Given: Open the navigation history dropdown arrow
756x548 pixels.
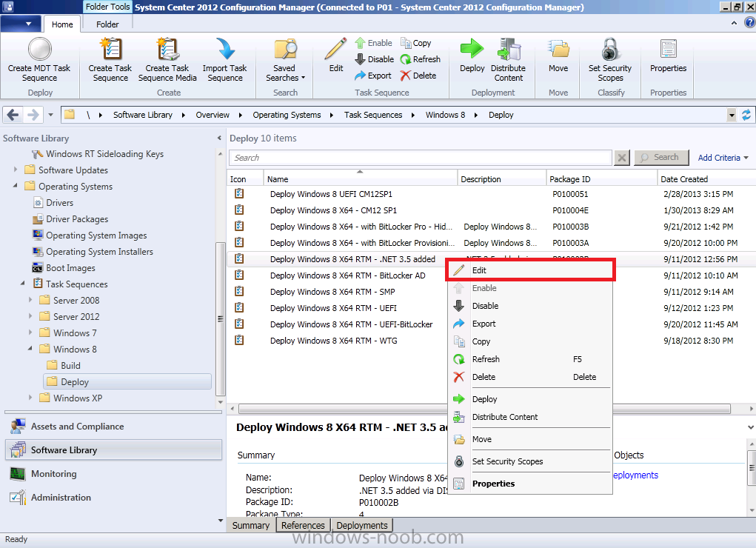Looking at the screenshot, I should (x=50, y=115).
